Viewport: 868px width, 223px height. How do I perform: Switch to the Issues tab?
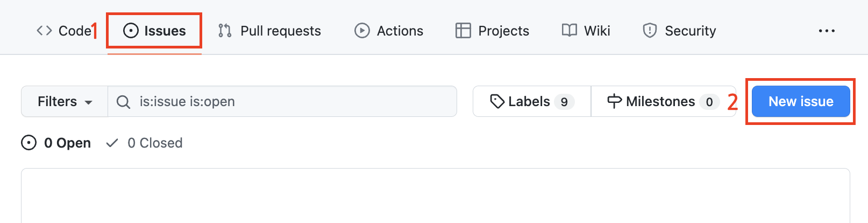click(154, 31)
